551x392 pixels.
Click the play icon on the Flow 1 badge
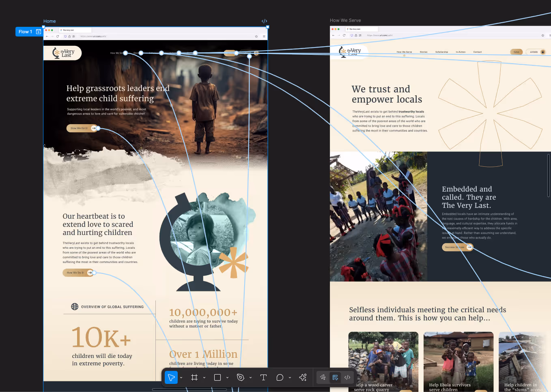38,31
